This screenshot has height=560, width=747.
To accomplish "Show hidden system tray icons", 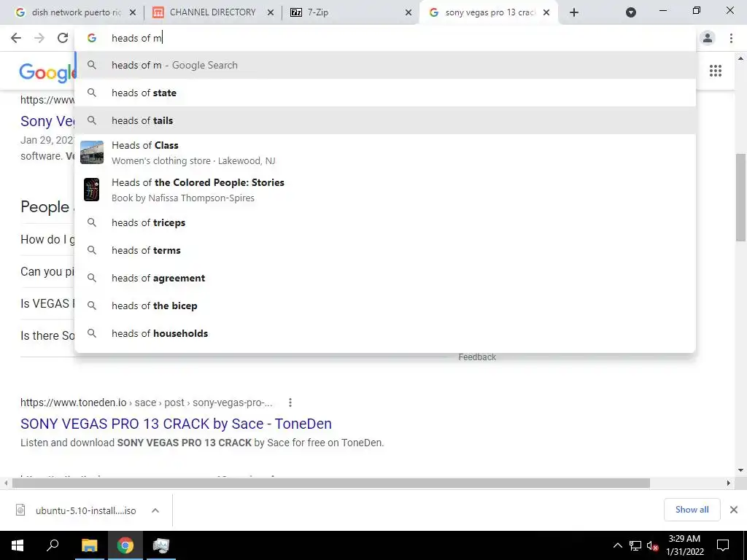I will (x=617, y=545).
